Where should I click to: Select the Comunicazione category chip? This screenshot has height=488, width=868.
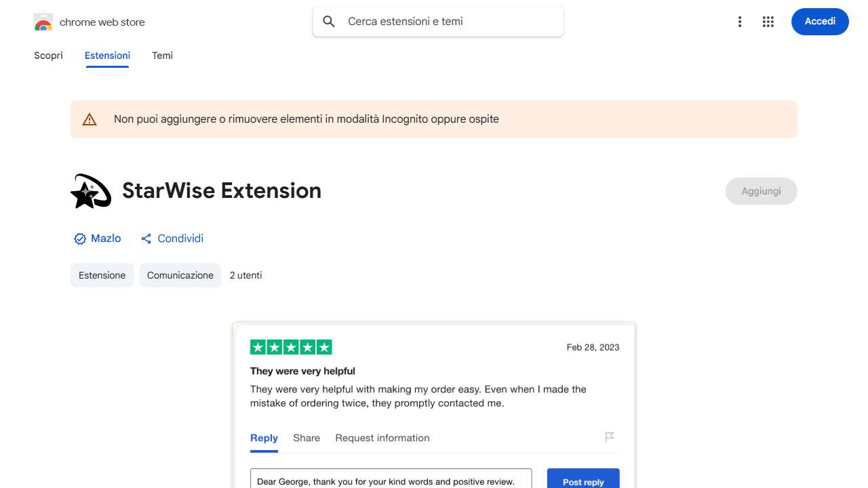click(180, 275)
